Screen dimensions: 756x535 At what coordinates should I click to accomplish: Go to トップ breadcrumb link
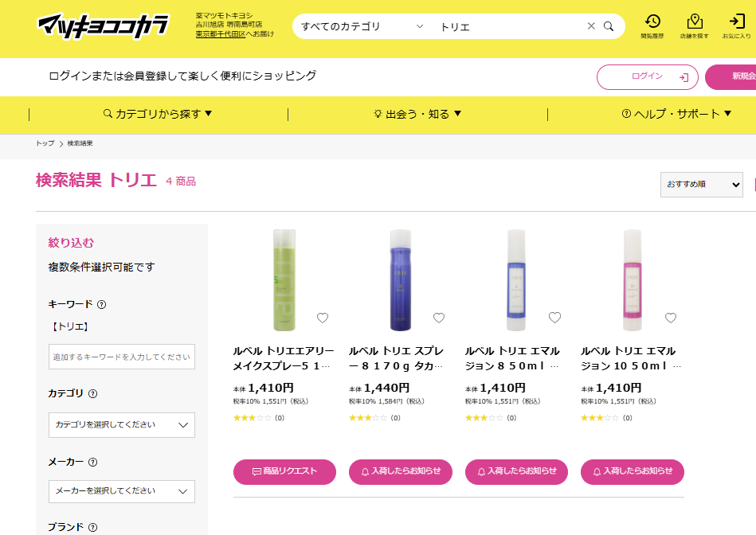pyautogui.click(x=45, y=143)
